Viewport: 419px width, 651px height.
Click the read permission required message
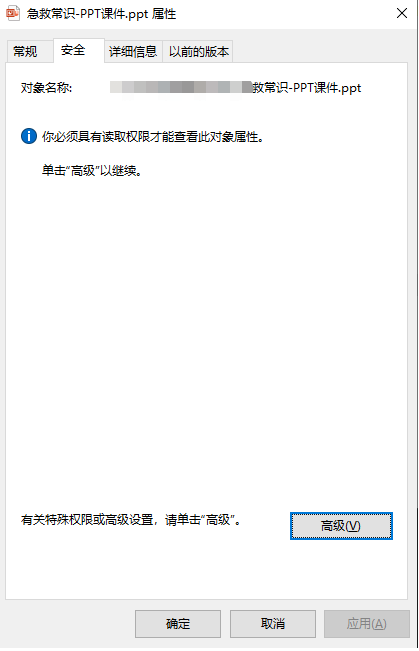pos(152,137)
